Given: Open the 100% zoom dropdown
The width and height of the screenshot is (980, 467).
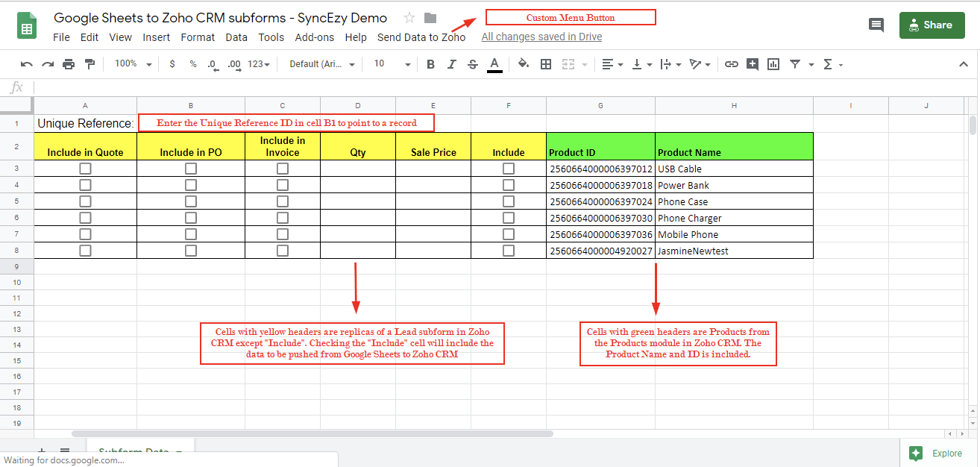Looking at the screenshot, I should click(x=133, y=64).
